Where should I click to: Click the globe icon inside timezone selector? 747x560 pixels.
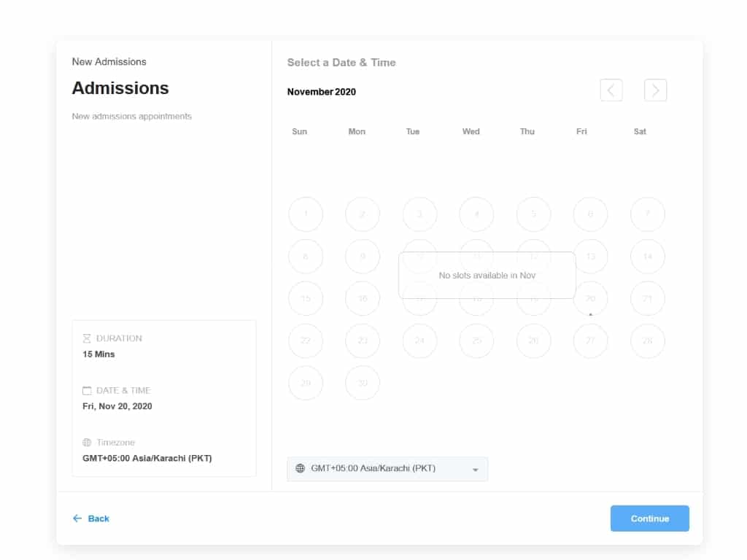click(x=301, y=469)
